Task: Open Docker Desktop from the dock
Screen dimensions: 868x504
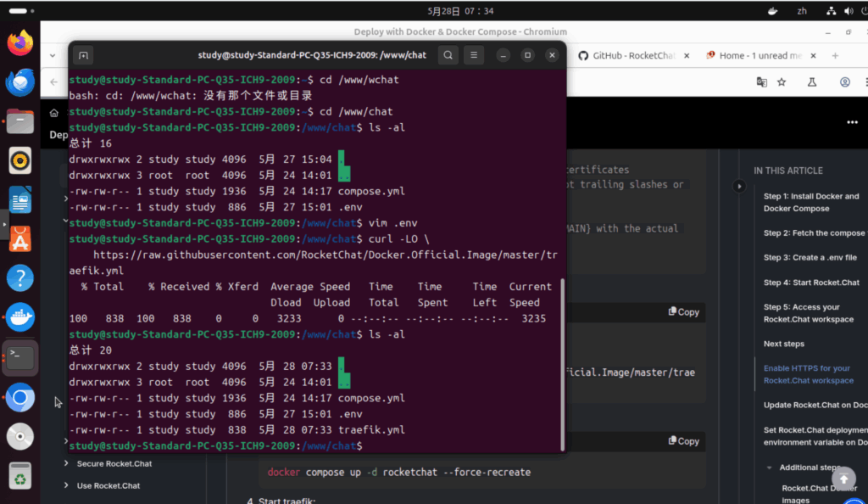Action: tap(20, 318)
